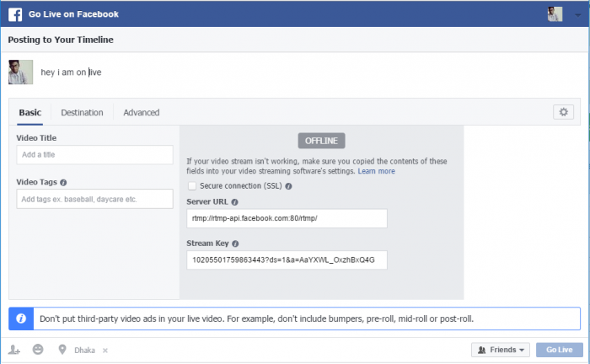The image size is (590, 364).
Task: Click the location pin icon
Action: [62, 350]
